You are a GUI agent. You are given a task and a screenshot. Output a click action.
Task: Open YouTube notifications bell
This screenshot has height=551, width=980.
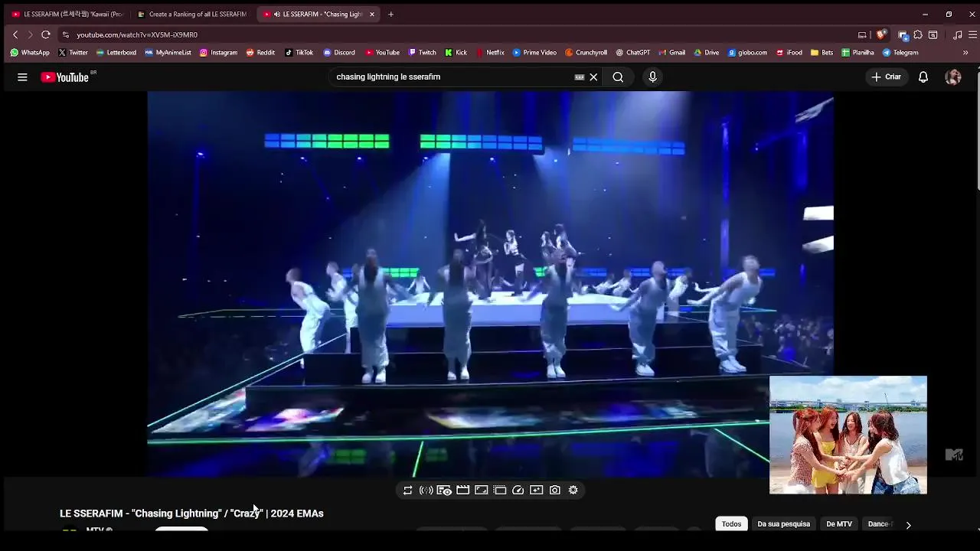[x=923, y=77]
